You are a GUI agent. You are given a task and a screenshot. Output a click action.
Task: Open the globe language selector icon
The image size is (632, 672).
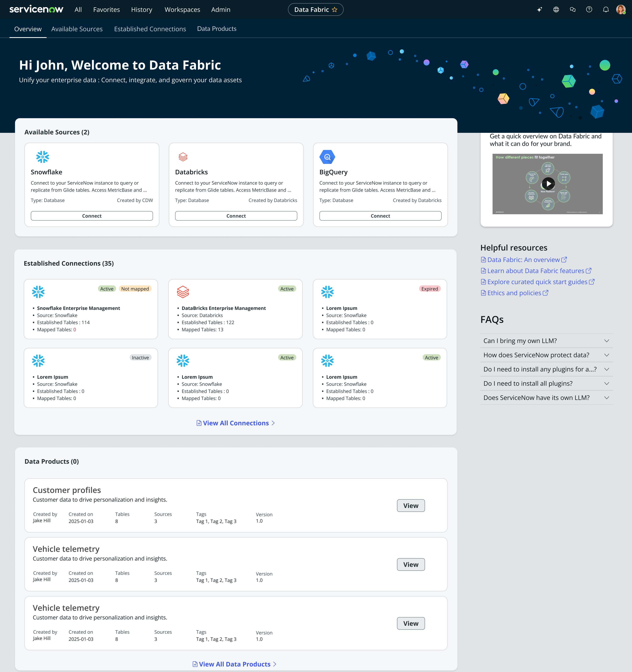(x=556, y=9)
